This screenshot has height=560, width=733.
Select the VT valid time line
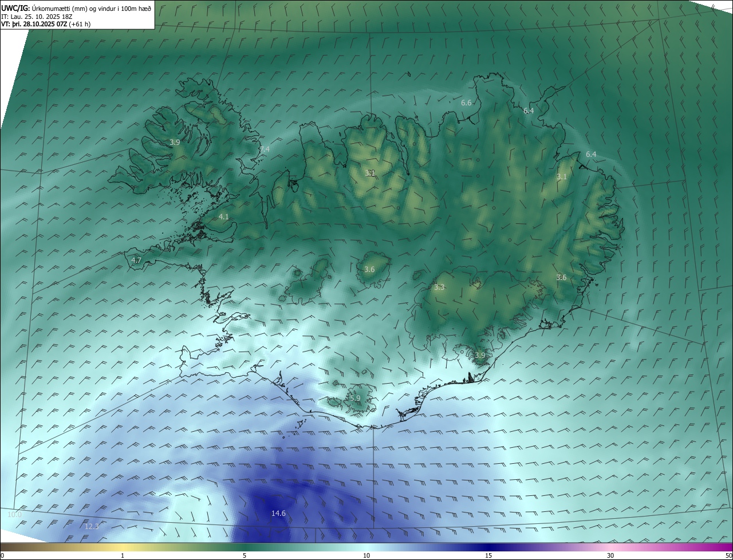[46, 24]
